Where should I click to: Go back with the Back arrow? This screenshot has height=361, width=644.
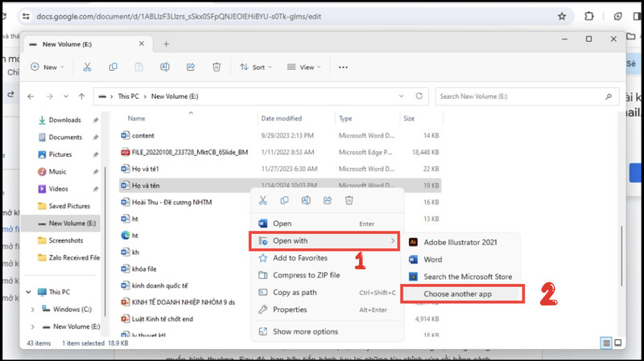(31, 96)
